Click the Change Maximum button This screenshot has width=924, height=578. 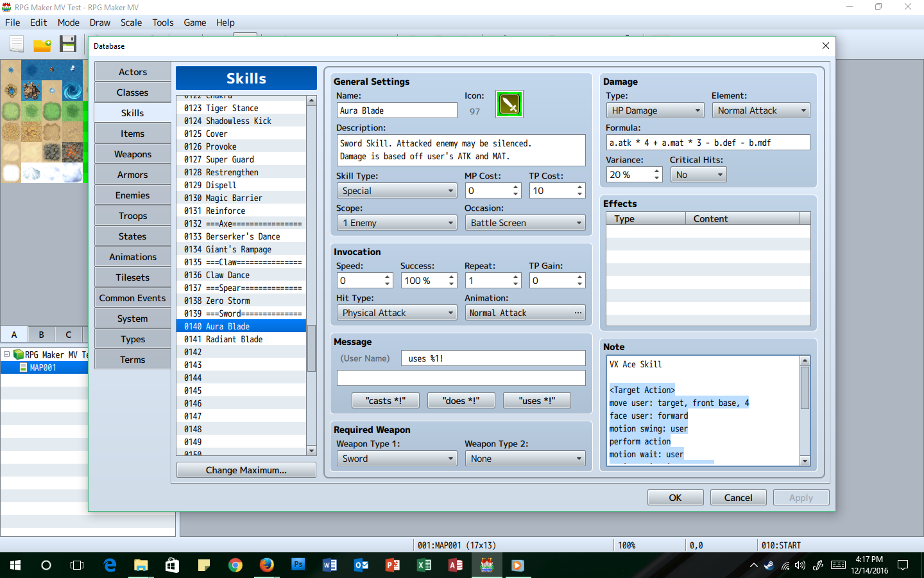(246, 470)
